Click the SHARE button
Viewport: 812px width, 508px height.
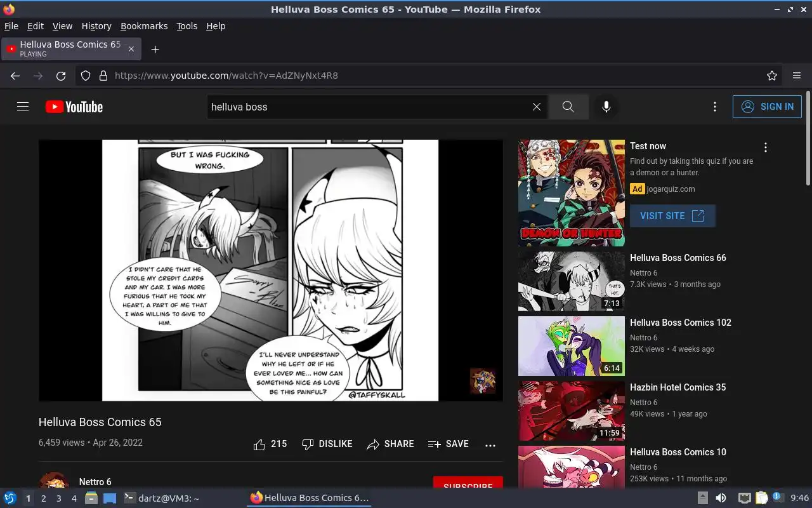click(390, 444)
